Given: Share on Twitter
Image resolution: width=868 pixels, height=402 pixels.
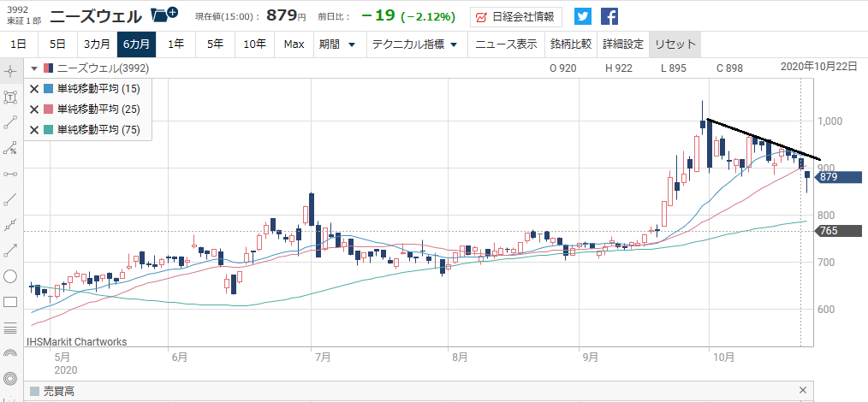Looking at the screenshot, I should point(583,16).
